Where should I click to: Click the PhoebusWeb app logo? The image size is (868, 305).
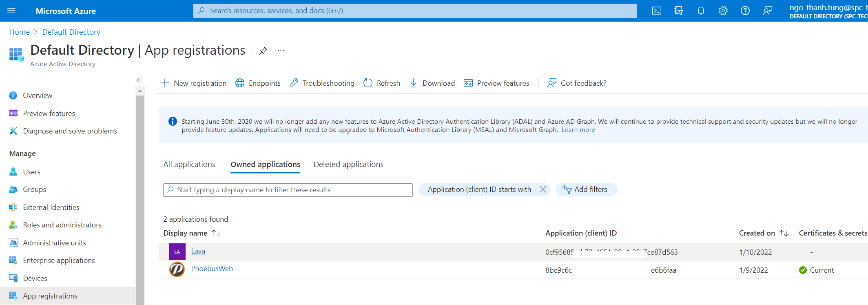coord(177,269)
